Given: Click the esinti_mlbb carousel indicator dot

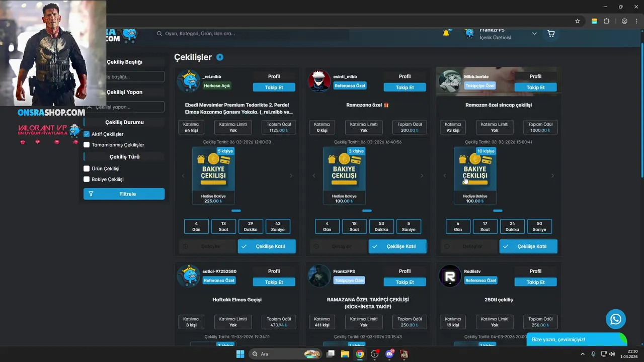Looking at the screenshot, I should (x=367, y=211).
